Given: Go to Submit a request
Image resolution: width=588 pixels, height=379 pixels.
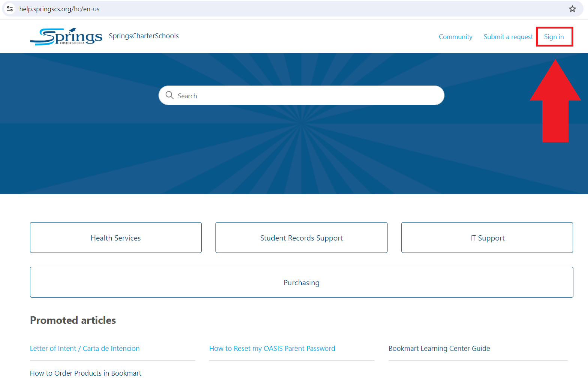Looking at the screenshot, I should pos(508,37).
